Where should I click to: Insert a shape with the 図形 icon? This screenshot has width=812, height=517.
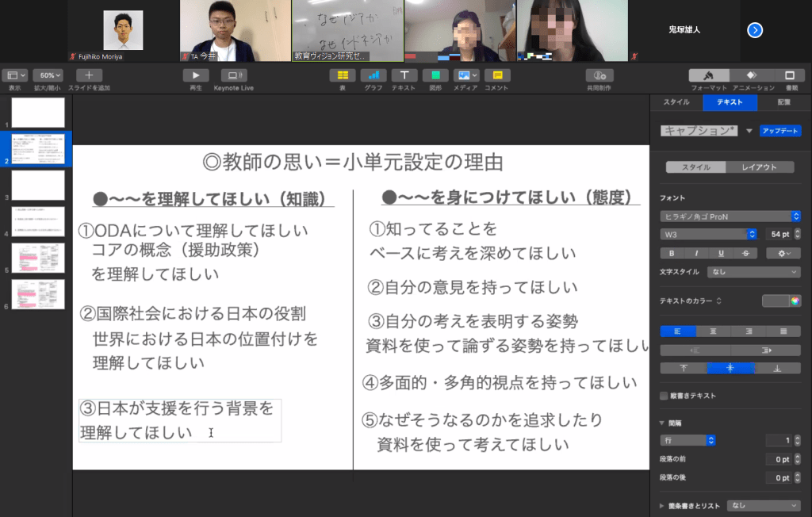(435, 75)
